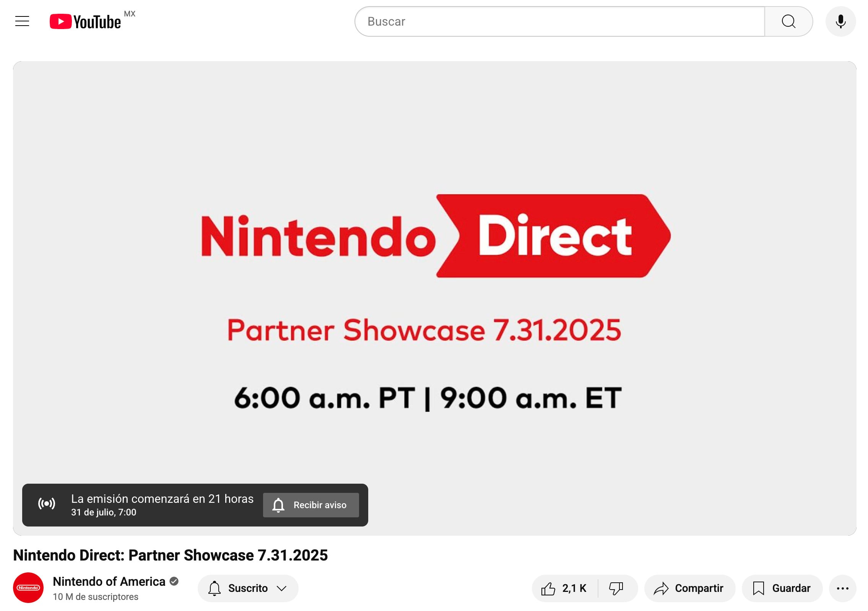Screen dimensions: 868x611
Task: Go to YouTube home via logo
Action: coord(85,22)
